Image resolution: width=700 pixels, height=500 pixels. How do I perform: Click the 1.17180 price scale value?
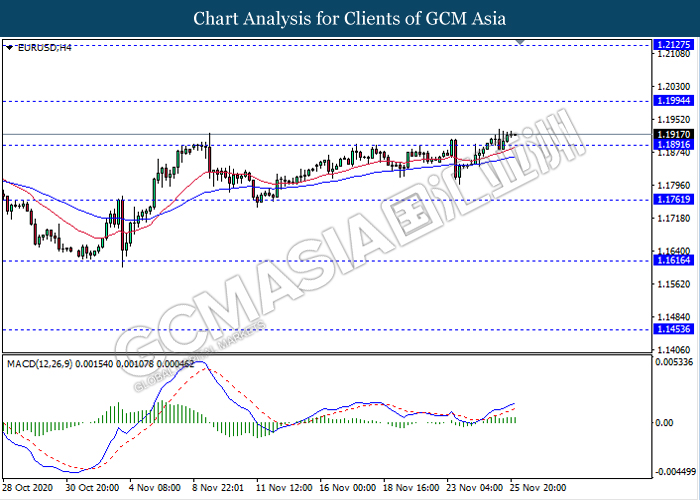tap(674, 218)
